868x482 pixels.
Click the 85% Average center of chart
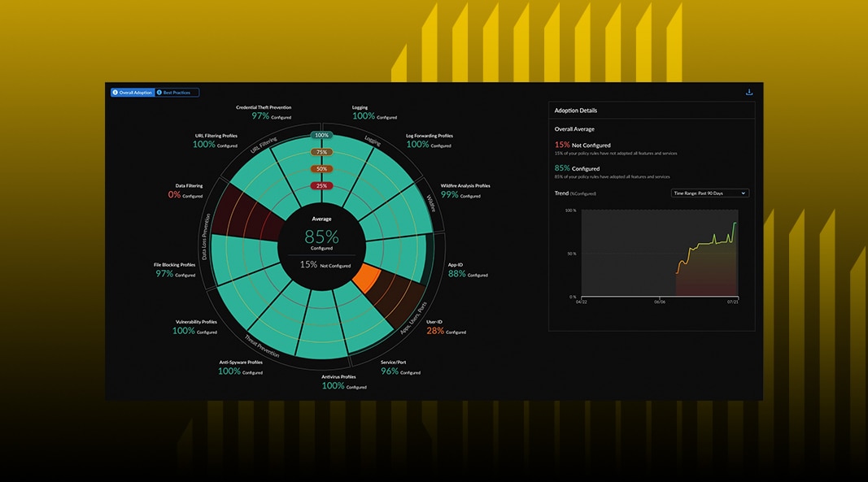coord(322,237)
